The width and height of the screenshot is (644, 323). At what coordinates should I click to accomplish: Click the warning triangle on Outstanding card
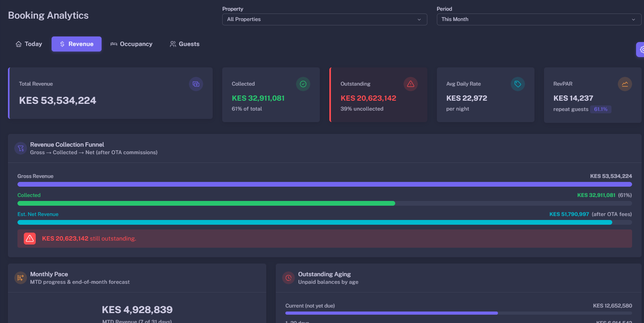pos(411,84)
